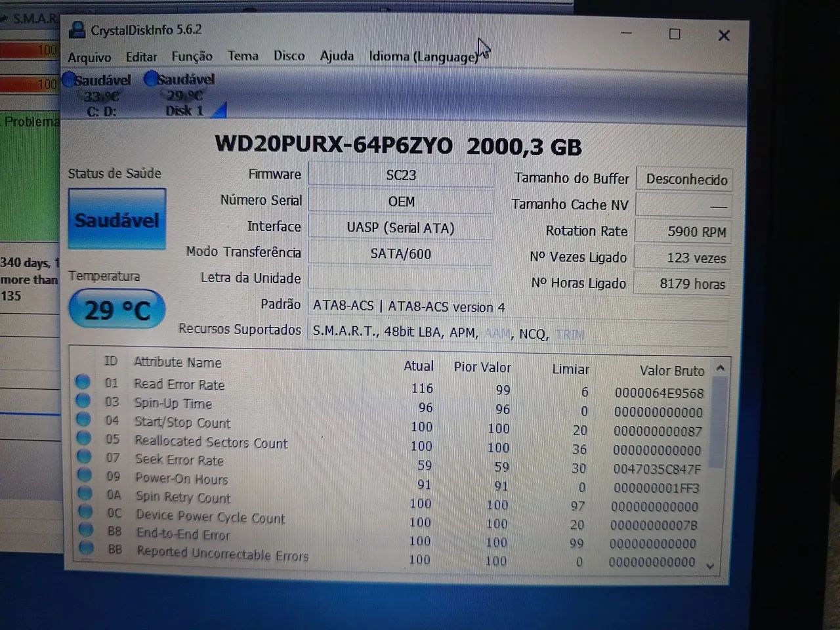The width and height of the screenshot is (840, 630).
Task: Click the Nº Vezes Ligado 123 vezes field
Action: coord(682,257)
